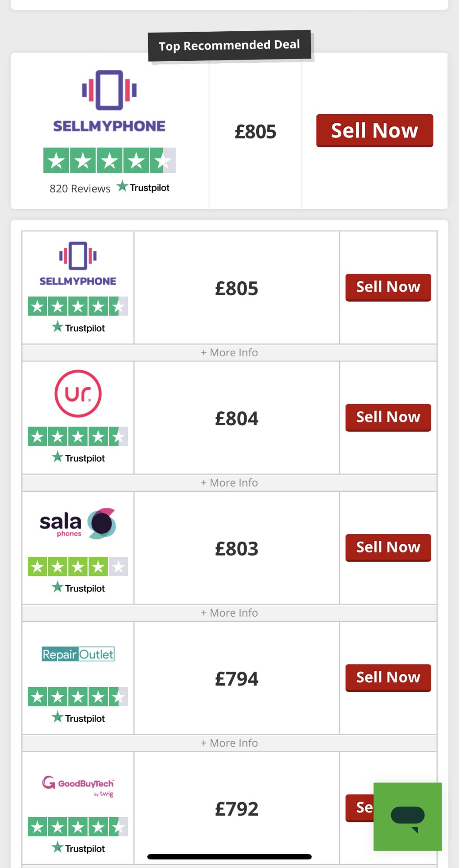The height and width of the screenshot is (868, 459).
Task: Click the Repair Outlet logo
Action: coord(78,654)
